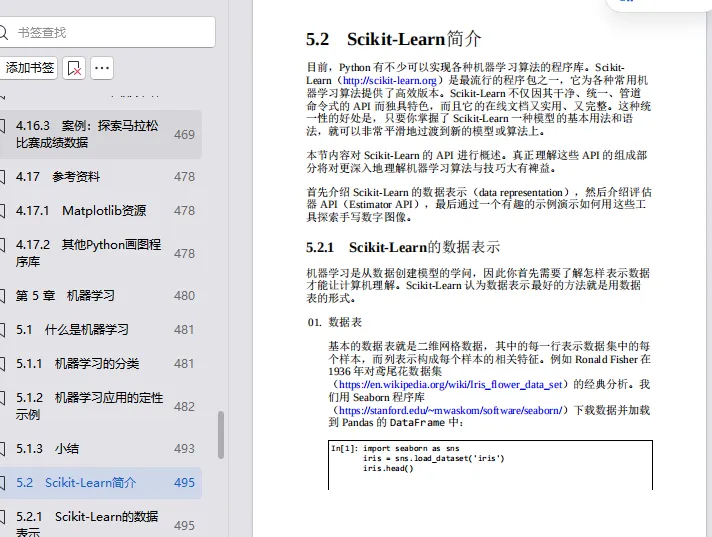Click the code line iris.head()
This screenshot has height=537, width=712.
(x=388, y=468)
